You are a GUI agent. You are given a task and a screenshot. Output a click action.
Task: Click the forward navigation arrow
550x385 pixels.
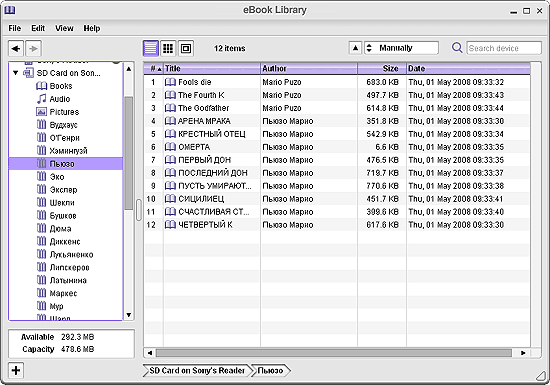click(x=33, y=48)
